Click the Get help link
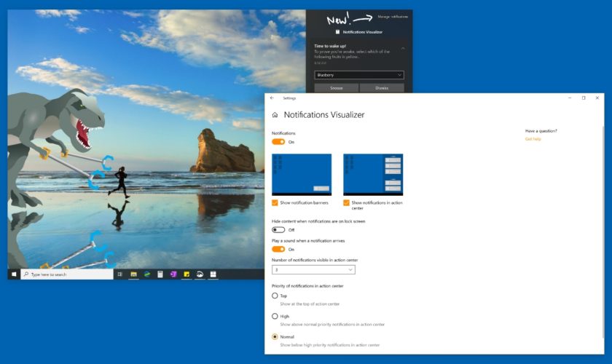Image resolution: width=612 pixels, height=364 pixels. tap(533, 138)
